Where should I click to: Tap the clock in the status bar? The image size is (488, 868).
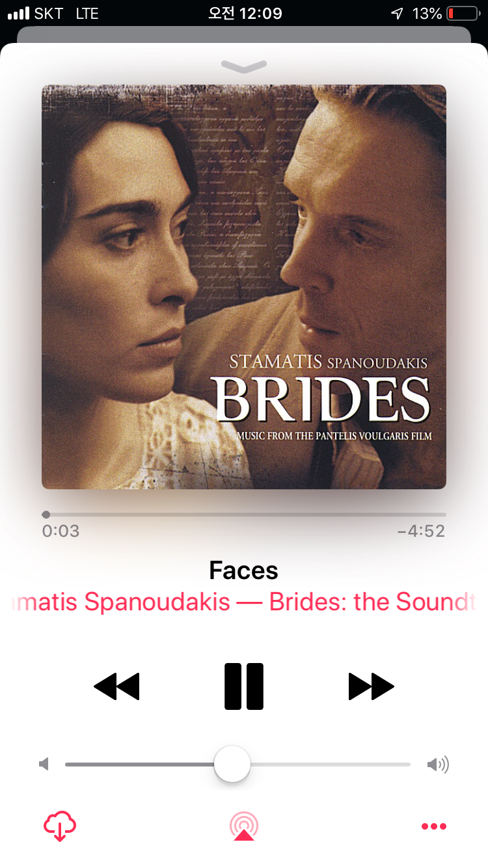pyautogui.click(x=245, y=13)
